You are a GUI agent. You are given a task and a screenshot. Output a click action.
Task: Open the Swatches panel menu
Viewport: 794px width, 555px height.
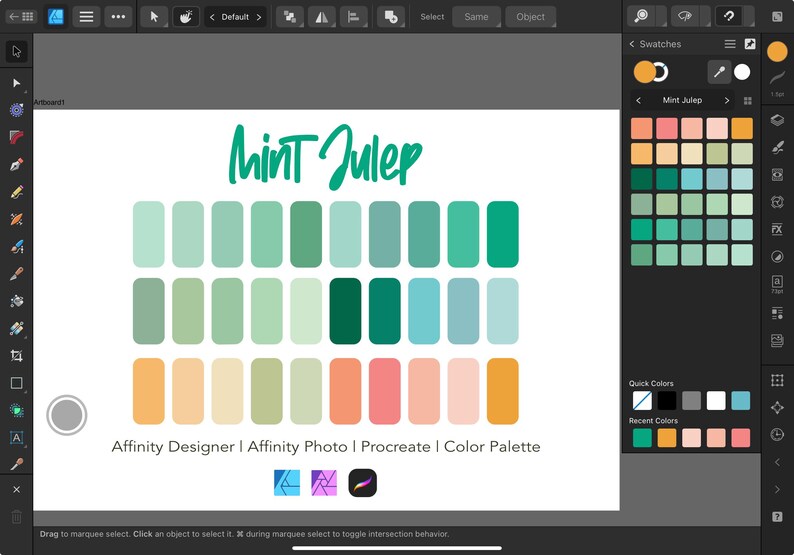point(730,44)
